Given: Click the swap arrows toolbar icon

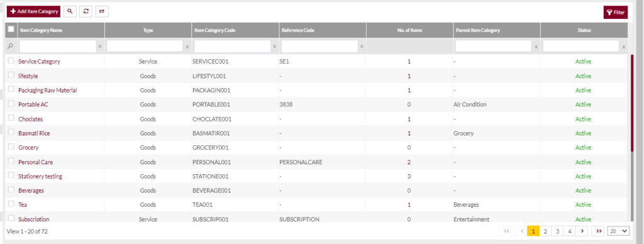Looking at the screenshot, I should pos(102,11).
